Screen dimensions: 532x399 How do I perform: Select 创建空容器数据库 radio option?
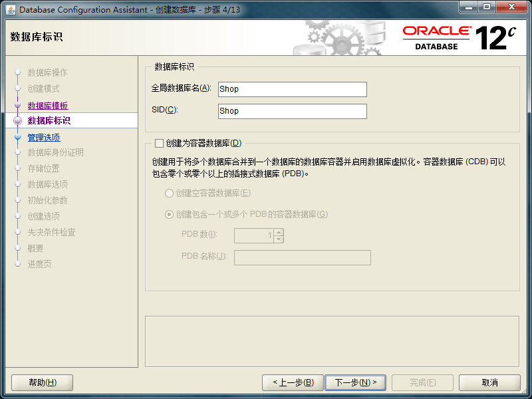169,193
